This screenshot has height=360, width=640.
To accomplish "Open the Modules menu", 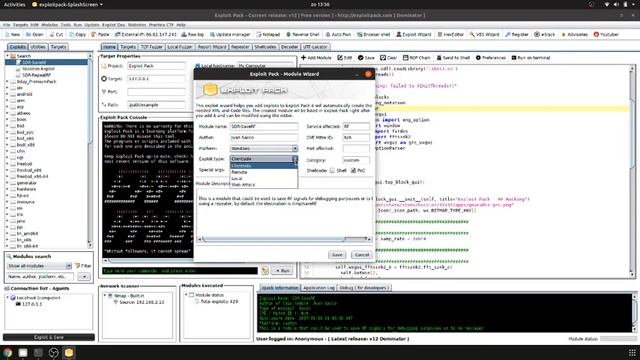I will (x=50, y=25).
